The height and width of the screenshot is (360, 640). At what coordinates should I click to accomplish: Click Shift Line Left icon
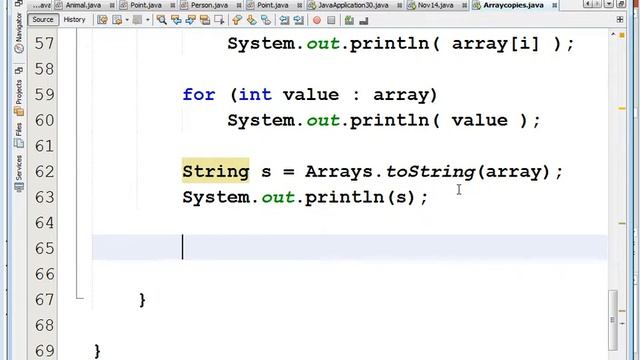click(284, 20)
